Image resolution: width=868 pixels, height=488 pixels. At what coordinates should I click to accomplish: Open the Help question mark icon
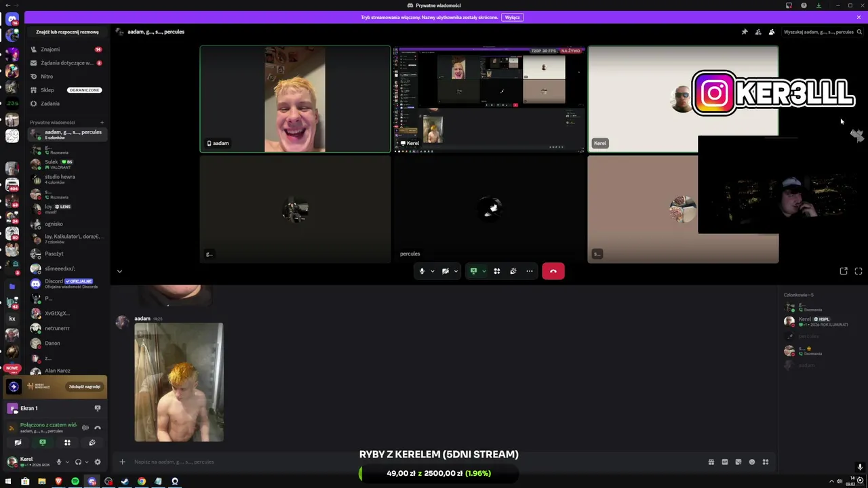coord(804,5)
